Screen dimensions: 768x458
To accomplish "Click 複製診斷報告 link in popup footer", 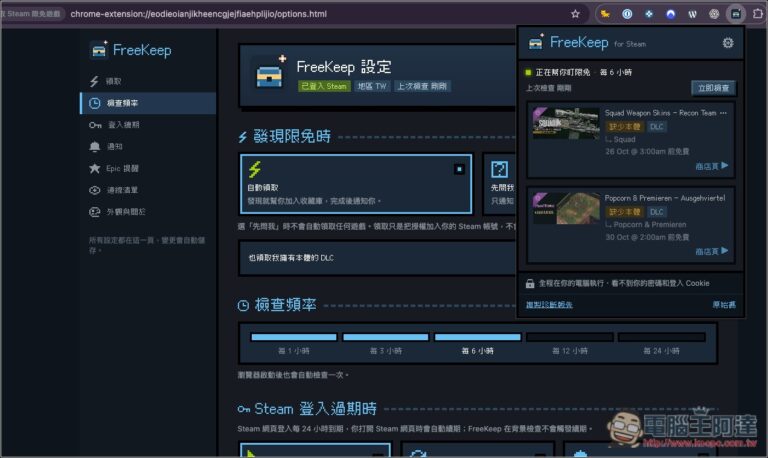I will pyautogui.click(x=549, y=305).
